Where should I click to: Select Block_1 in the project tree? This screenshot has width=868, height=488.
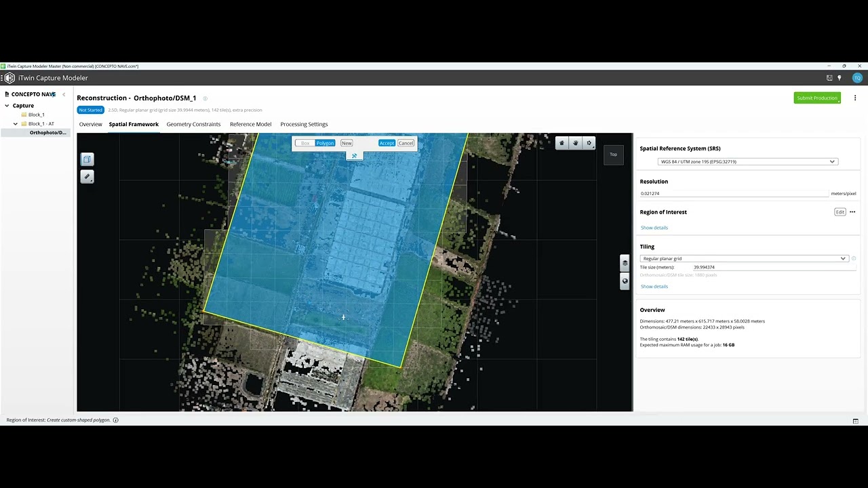pyautogui.click(x=37, y=115)
